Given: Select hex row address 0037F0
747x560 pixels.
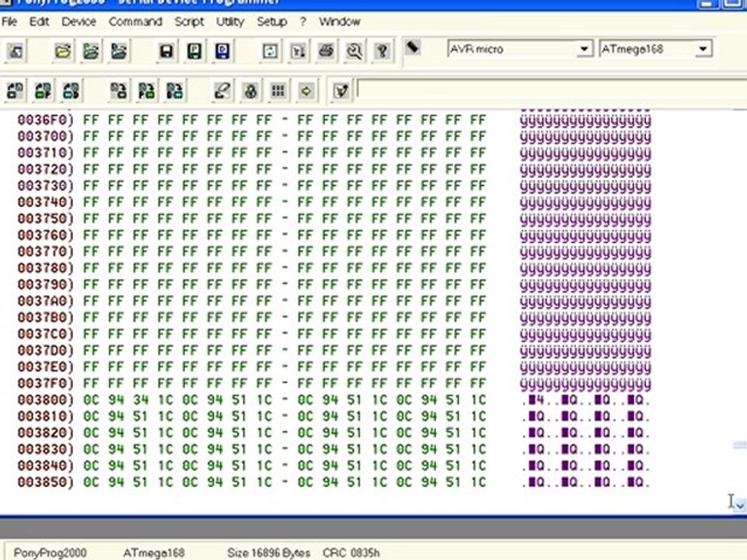Looking at the screenshot, I should click(x=46, y=383).
